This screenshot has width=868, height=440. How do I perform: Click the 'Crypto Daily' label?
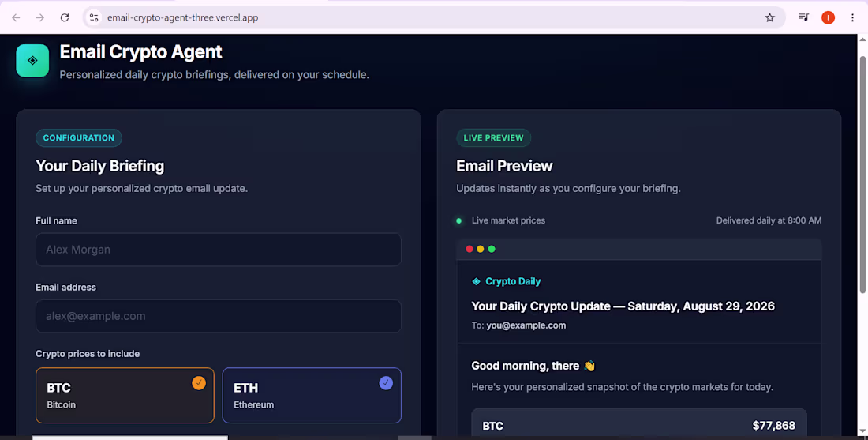coord(513,281)
